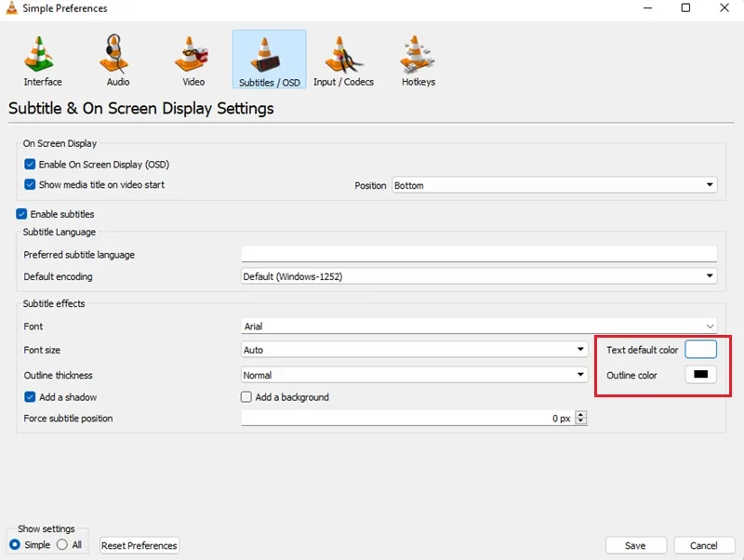Click the Outline color label
744x560 pixels.
631,375
